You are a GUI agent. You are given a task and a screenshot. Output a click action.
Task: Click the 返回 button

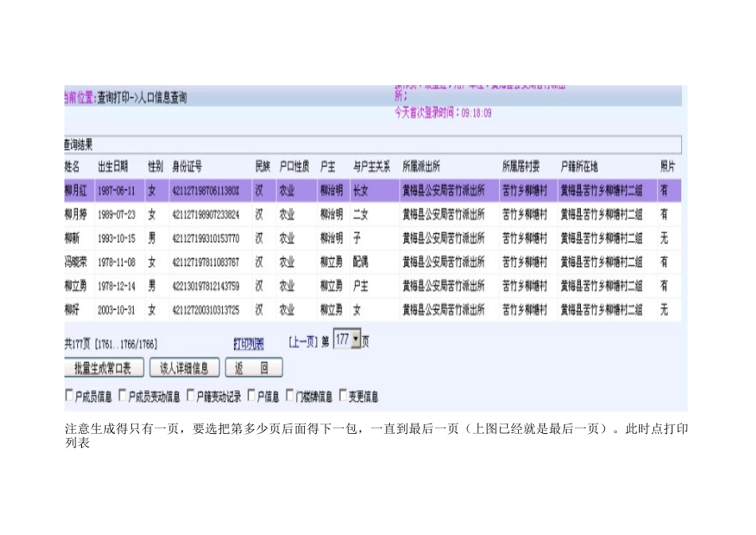coord(254,369)
